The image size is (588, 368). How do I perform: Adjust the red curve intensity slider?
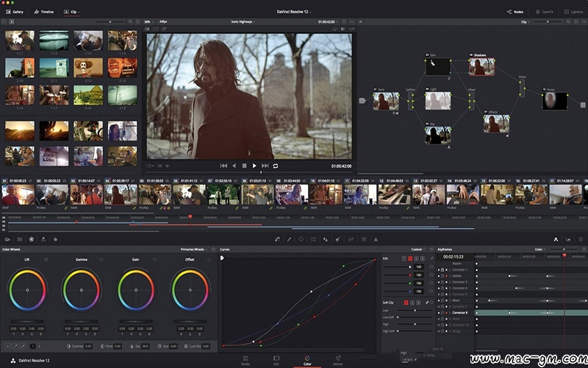(x=398, y=275)
